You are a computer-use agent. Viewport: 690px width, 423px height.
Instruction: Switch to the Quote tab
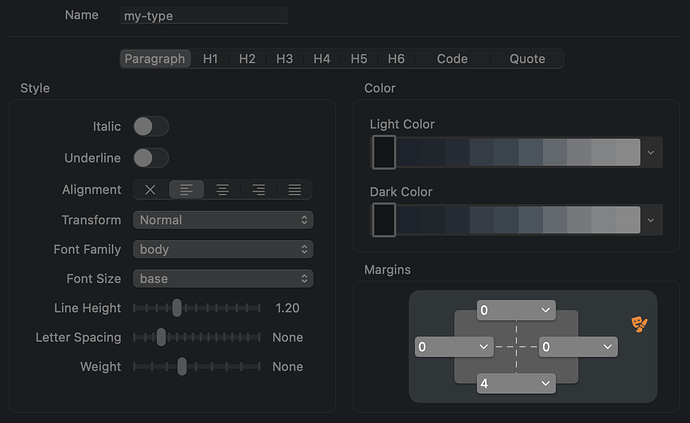tap(527, 59)
